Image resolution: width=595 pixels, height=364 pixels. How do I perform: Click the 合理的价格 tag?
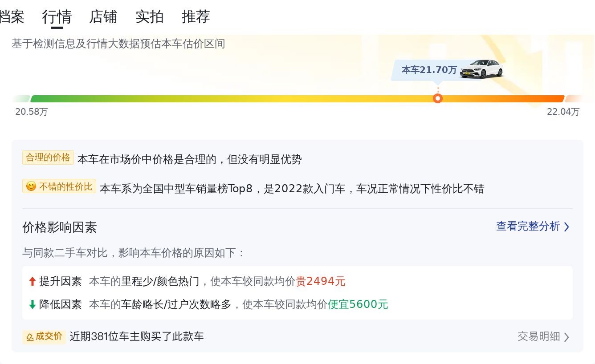tap(48, 158)
